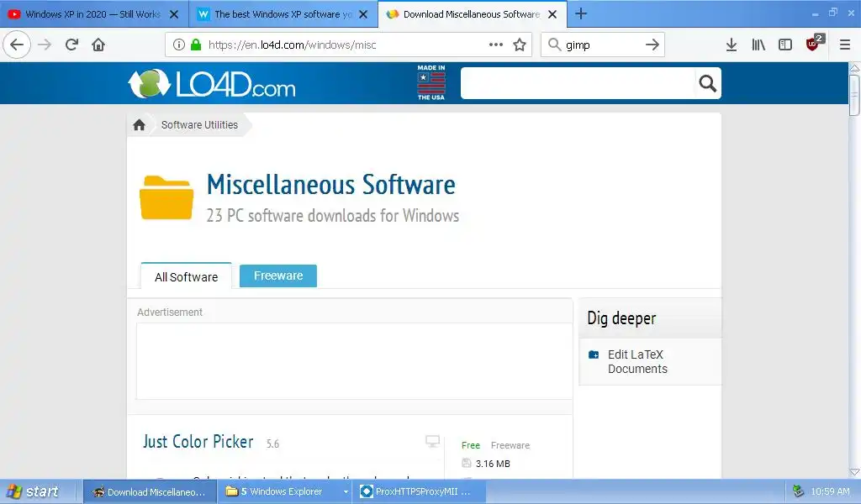Switch to the Freeware tab

click(277, 276)
